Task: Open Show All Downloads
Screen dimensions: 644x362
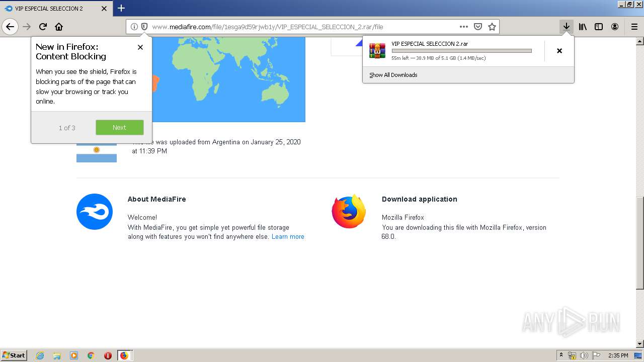Action: pos(393,75)
